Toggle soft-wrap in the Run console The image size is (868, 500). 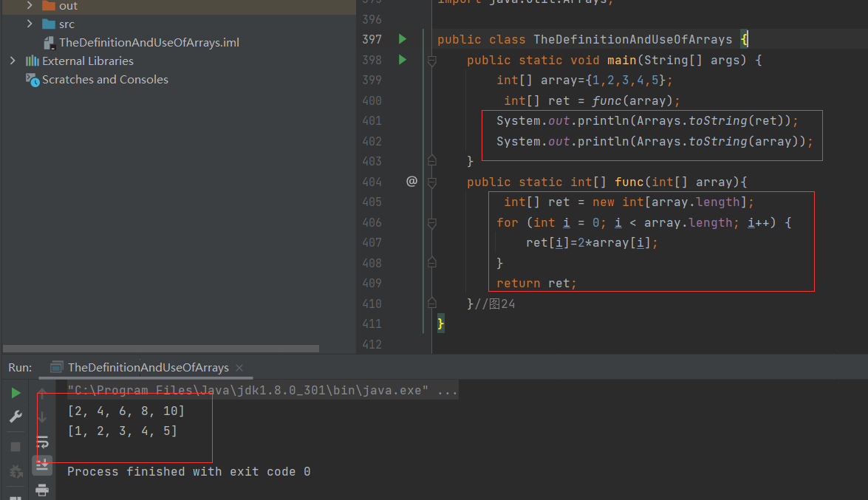(x=42, y=442)
